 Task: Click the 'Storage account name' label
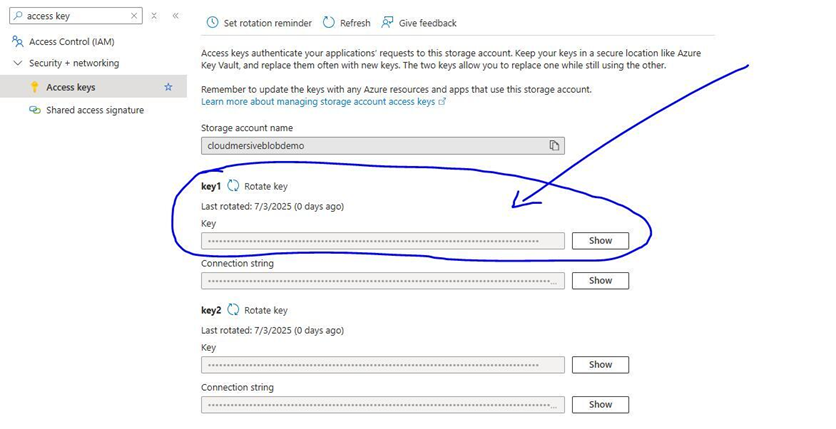pos(247,128)
